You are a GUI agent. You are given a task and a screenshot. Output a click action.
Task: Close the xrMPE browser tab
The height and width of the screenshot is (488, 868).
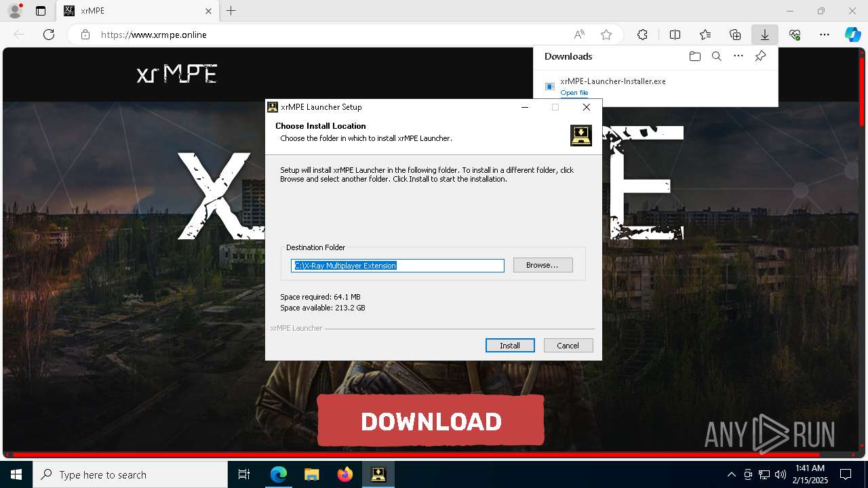209,11
